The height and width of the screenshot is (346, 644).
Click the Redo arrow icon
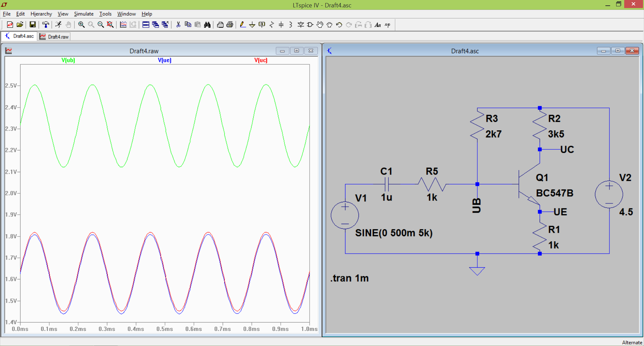click(349, 24)
